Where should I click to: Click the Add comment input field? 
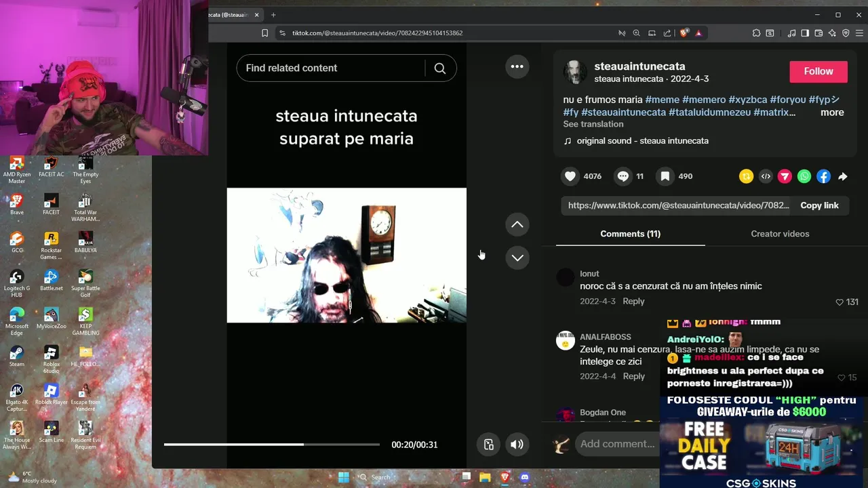[617, 444]
